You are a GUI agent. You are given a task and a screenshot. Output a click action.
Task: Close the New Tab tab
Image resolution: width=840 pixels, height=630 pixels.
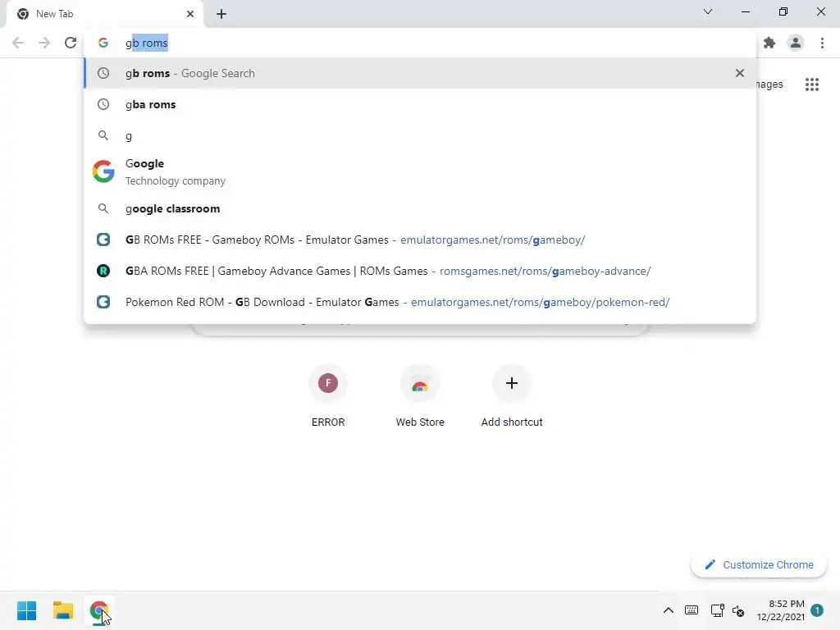190,14
